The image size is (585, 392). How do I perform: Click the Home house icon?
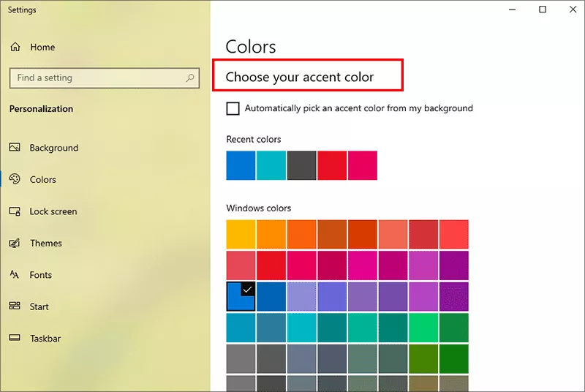(15, 47)
